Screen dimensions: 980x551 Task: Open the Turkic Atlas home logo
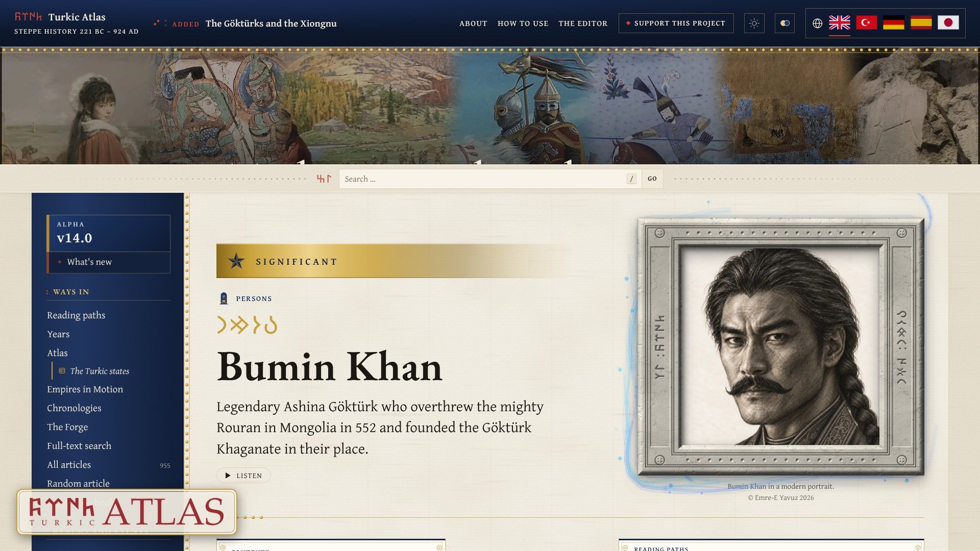point(77,23)
